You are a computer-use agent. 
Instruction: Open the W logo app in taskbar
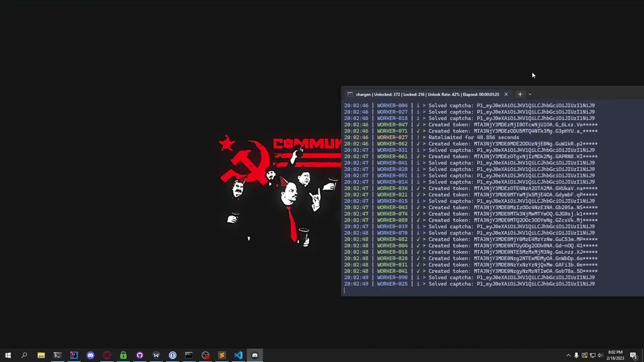point(156,355)
